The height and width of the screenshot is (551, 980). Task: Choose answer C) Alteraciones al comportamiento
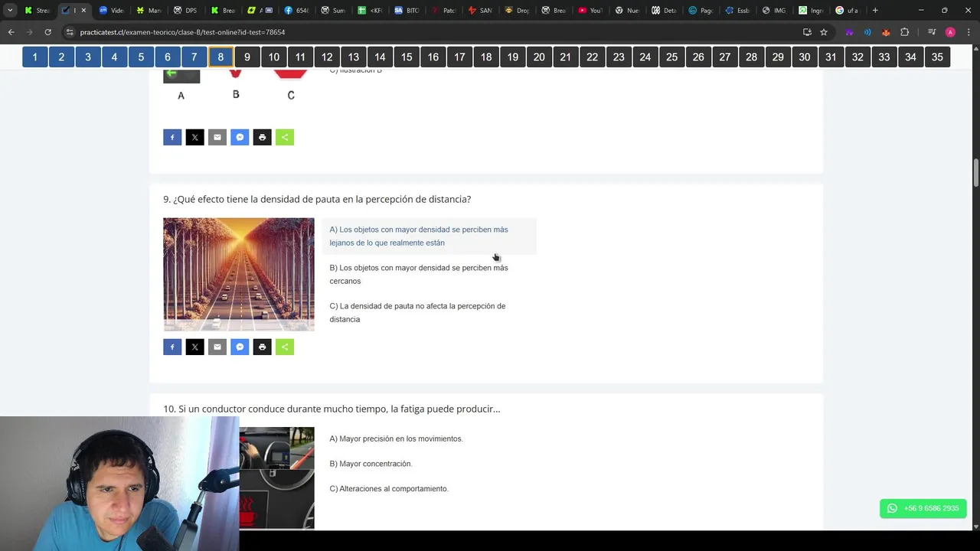(389, 488)
